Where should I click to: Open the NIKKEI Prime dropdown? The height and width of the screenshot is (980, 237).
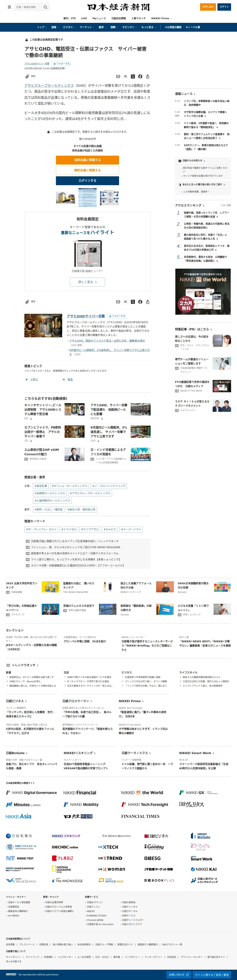coord(162,18)
